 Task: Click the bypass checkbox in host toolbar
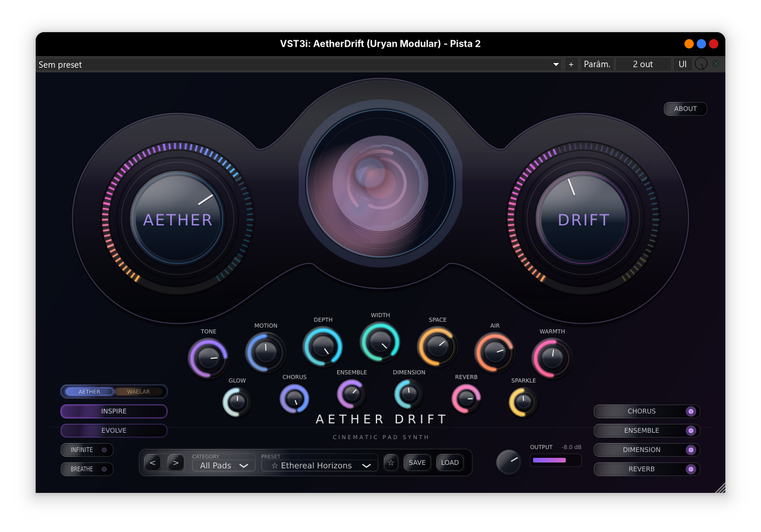tap(716, 64)
